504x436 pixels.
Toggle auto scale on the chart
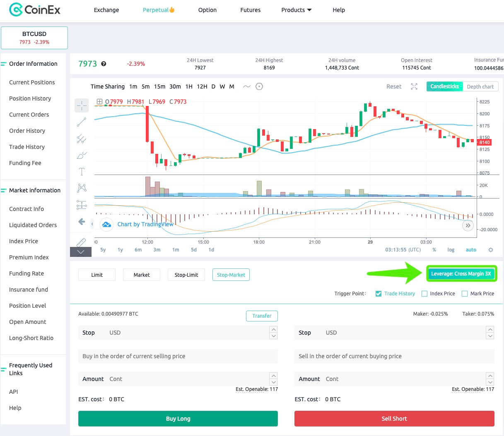tap(471, 250)
